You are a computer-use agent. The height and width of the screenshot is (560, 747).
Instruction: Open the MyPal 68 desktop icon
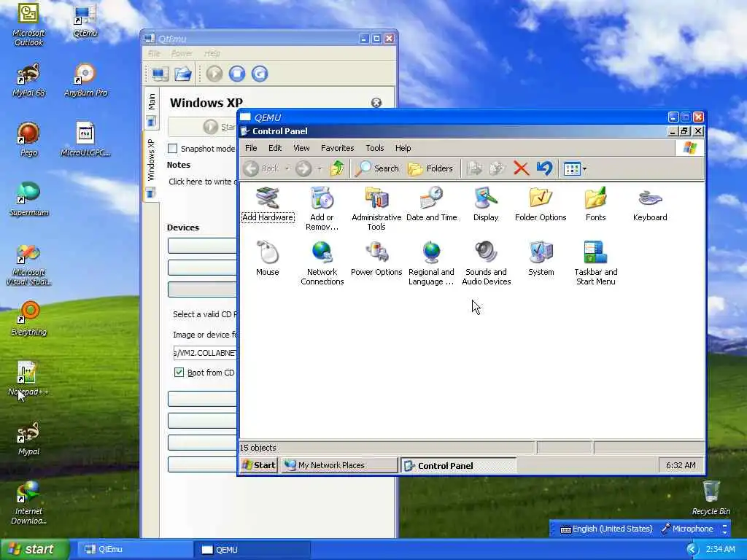tap(28, 80)
